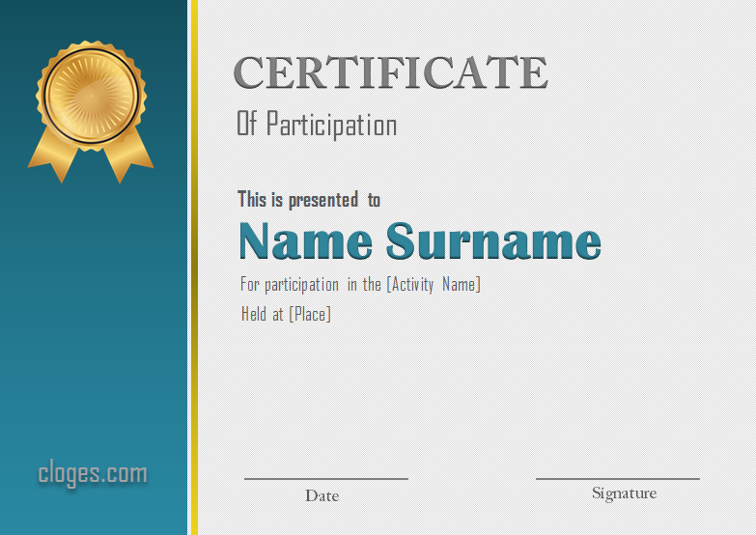Click the line above the Date label

[x=326, y=479]
